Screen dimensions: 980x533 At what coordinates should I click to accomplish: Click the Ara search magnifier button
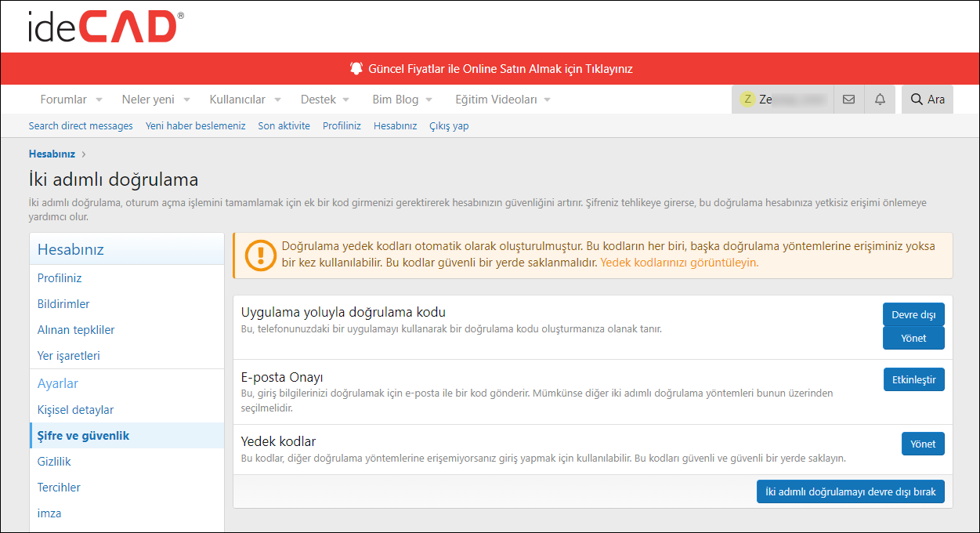[x=927, y=100]
